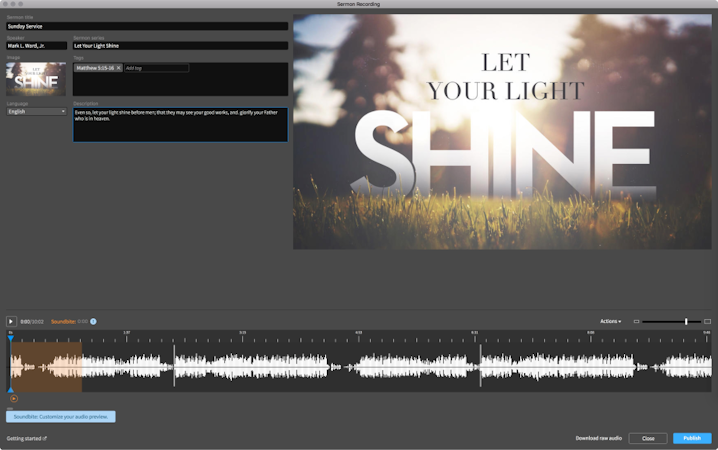This screenshot has width=718, height=450.
Task: Focus the Add tag input
Action: coord(157,68)
